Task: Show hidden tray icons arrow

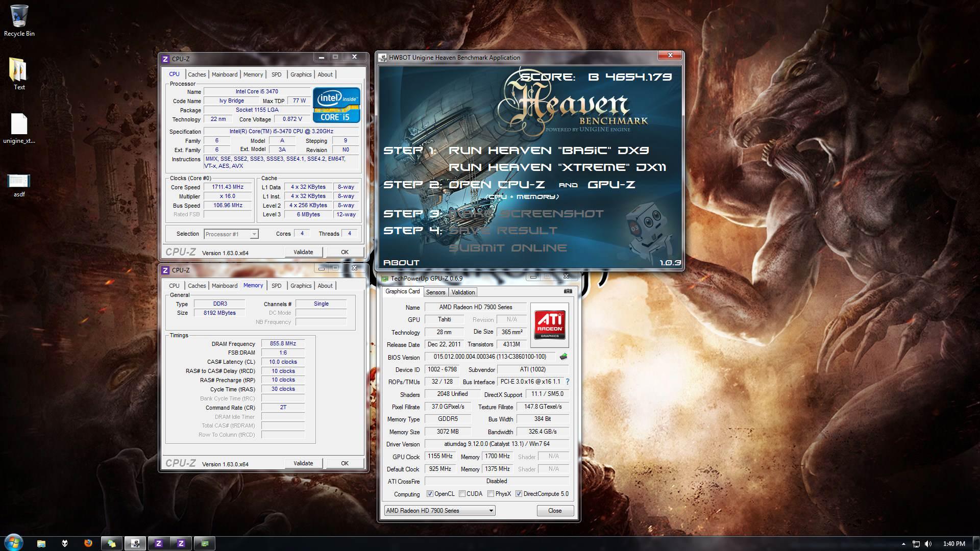Action: (903, 544)
